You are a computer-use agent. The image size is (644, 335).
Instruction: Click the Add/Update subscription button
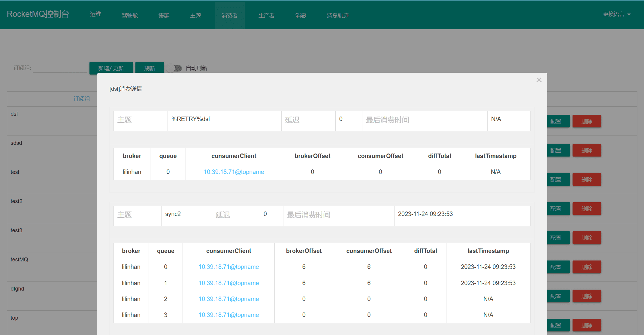pos(111,68)
